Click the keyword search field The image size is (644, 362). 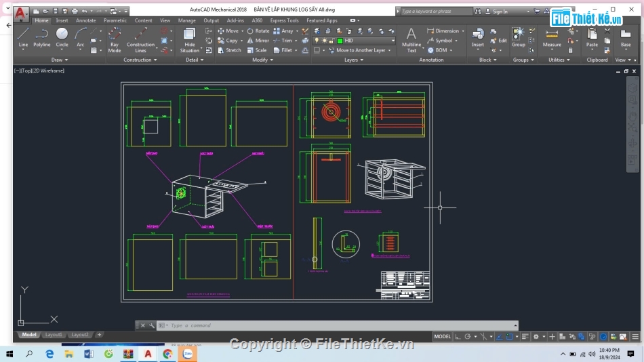(x=436, y=12)
